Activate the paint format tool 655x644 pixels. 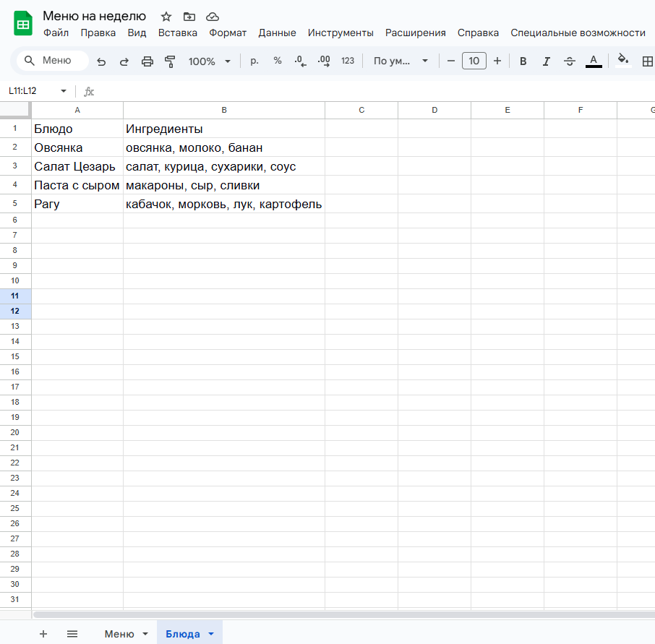pos(170,61)
